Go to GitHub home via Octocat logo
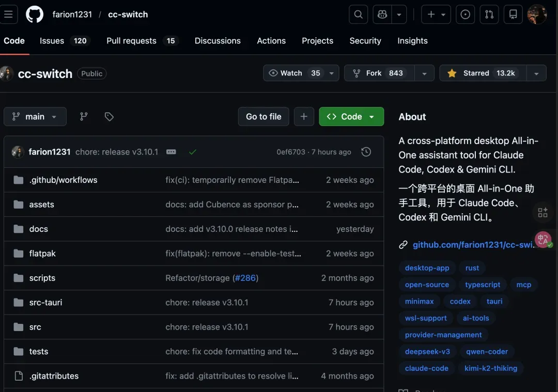The height and width of the screenshot is (392, 558). [35, 14]
